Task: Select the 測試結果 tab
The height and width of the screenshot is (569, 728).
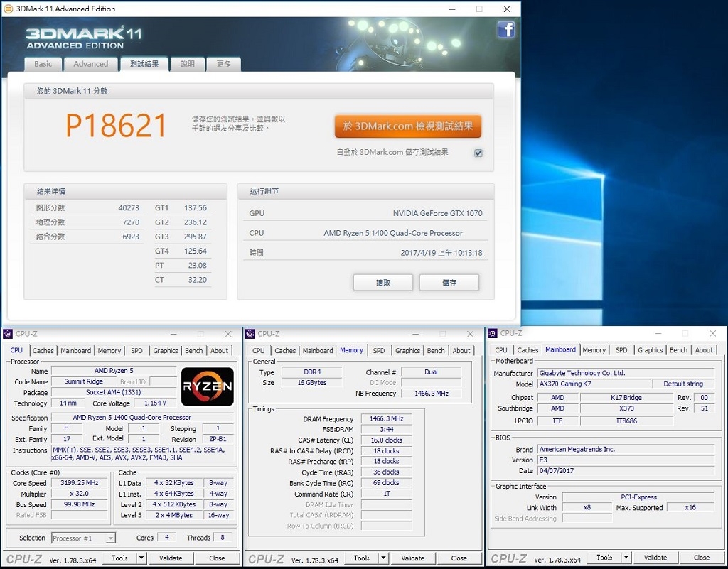Action: pyautogui.click(x=144, y=64)
